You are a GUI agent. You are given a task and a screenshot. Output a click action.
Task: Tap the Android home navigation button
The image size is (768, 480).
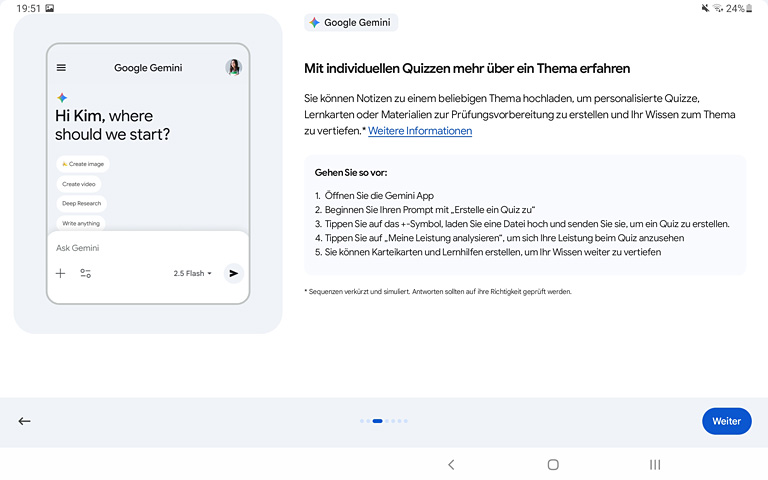coord(553,464)
